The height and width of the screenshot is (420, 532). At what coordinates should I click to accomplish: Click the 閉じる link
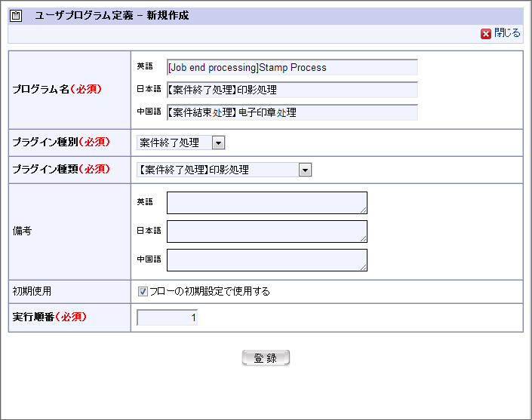[507, 34]
